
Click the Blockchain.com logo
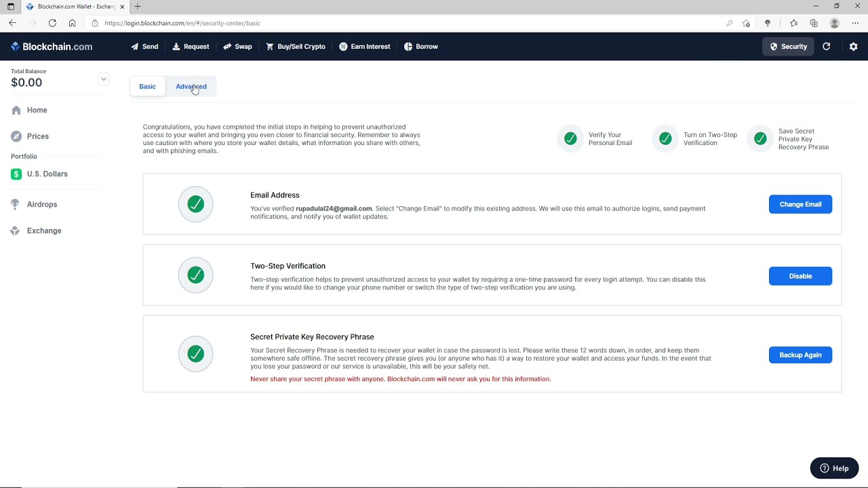[52, 47]
